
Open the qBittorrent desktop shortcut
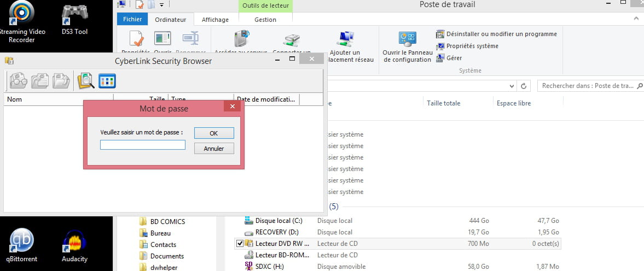click(x=21, y=245)
